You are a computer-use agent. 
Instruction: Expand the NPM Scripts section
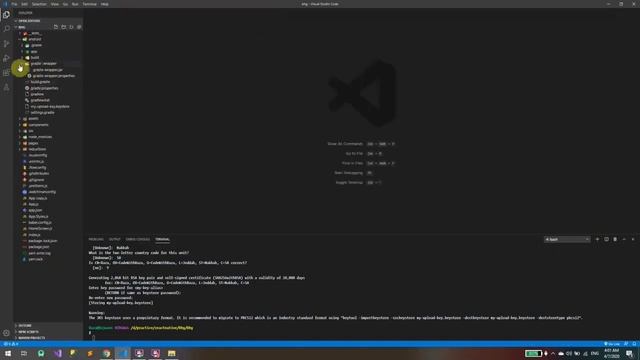click(x=29, y=332)
